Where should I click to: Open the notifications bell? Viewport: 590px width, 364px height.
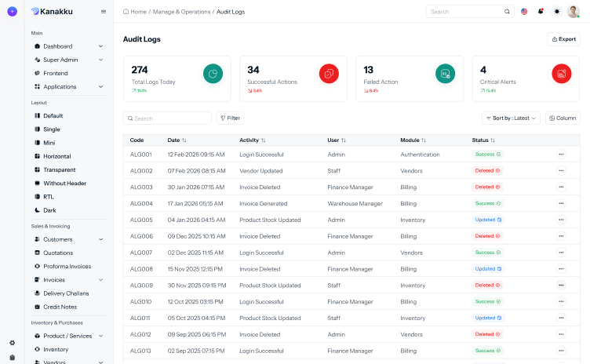click(541, 12)
